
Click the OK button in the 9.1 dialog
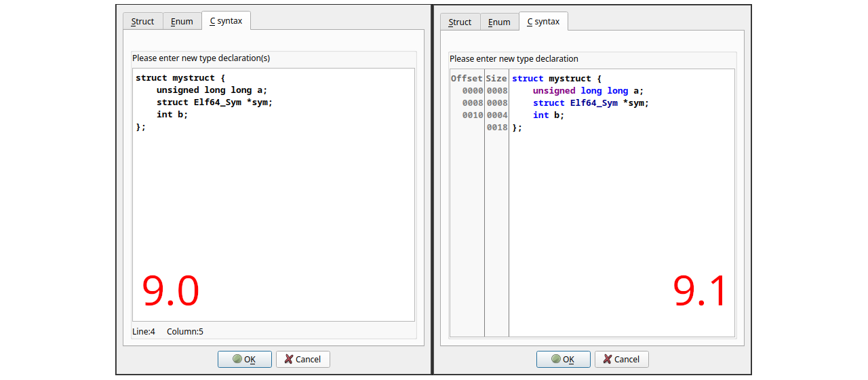point(563,359)
